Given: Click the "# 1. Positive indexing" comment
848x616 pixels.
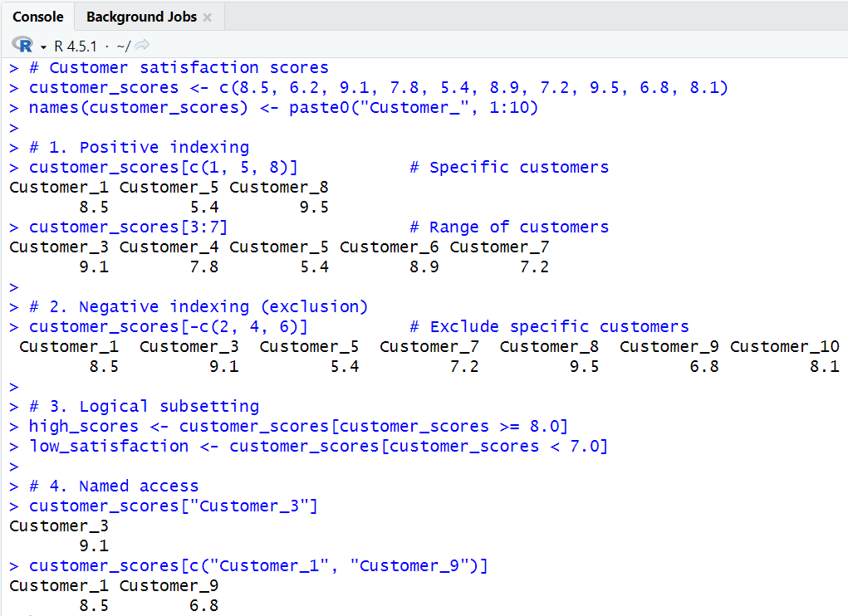Looking at the screenshot, I should 136,147.
